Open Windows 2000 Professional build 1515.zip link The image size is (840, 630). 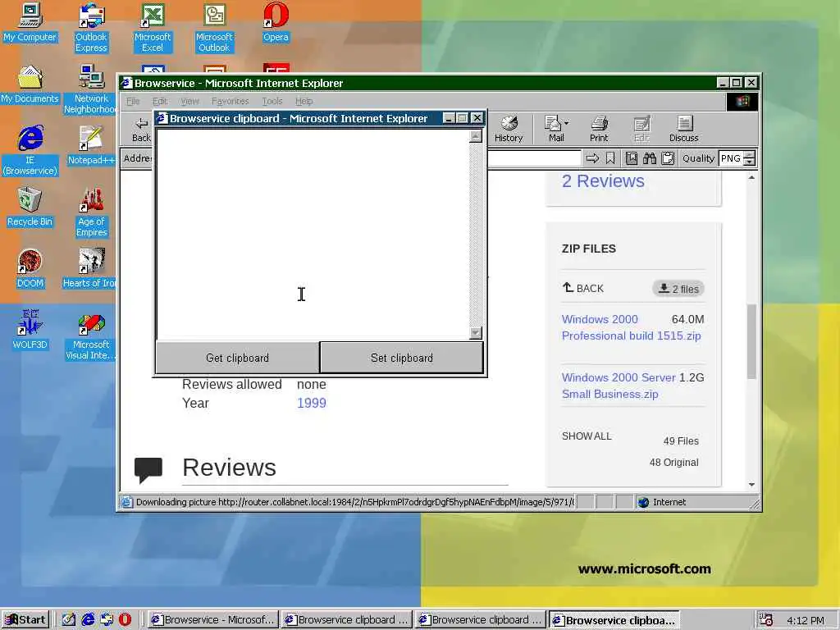[631, 327]
